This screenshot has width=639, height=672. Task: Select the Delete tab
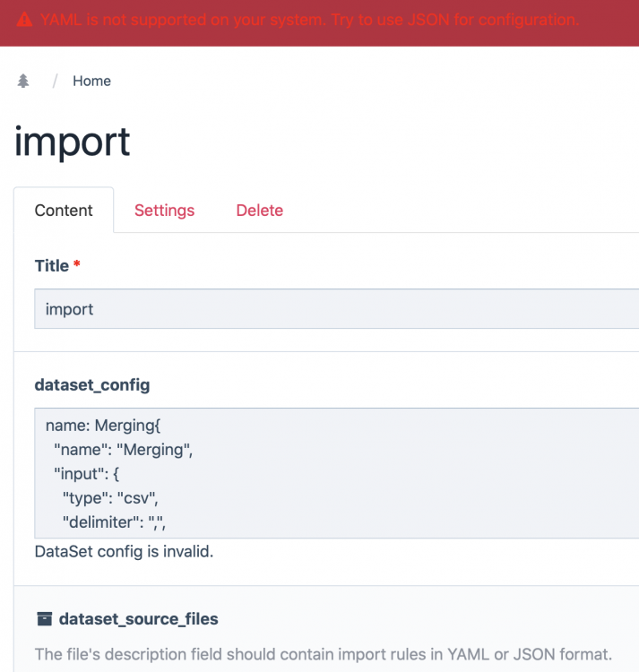pyautogui.click(x=259, y=211)
